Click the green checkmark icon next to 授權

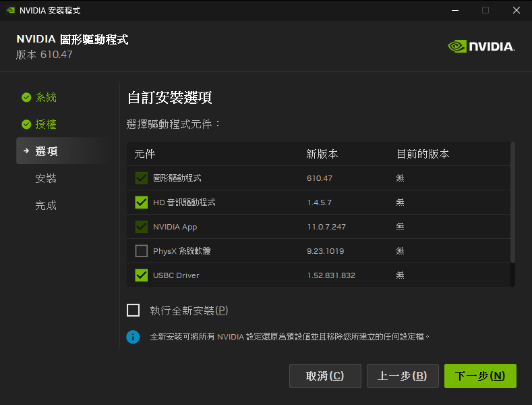tap(26, 124)
